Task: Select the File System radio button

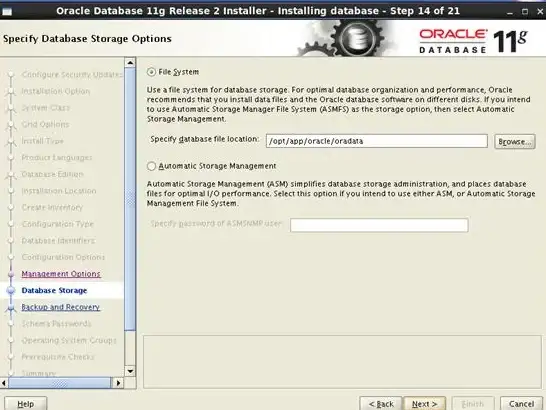Action: (x=151, y=72)
